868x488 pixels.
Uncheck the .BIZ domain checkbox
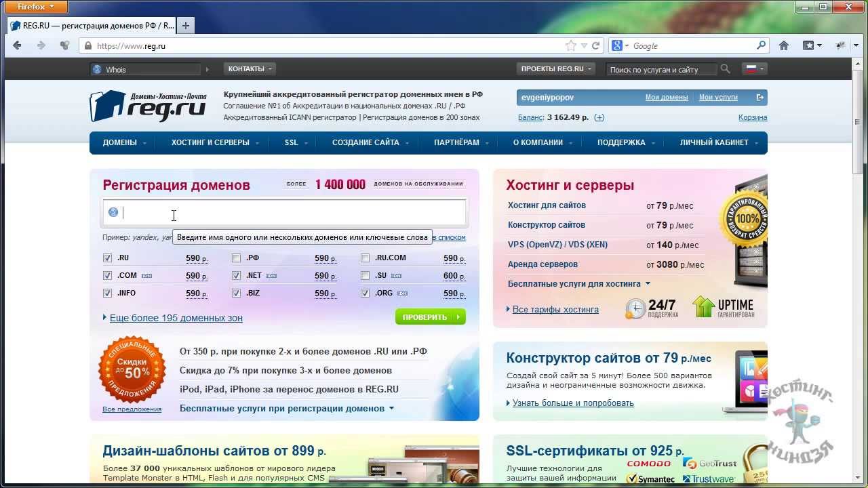pos(236,293)
